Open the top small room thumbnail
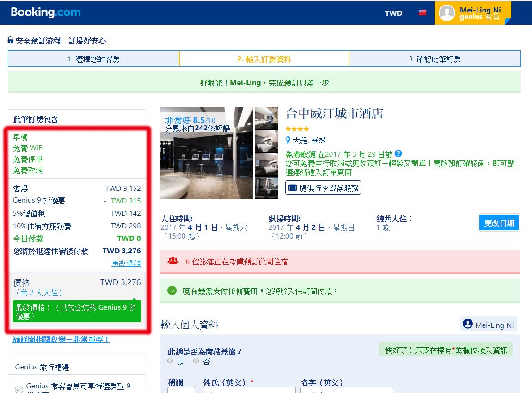This screenshot has width=532, height=393. point(266,118)
